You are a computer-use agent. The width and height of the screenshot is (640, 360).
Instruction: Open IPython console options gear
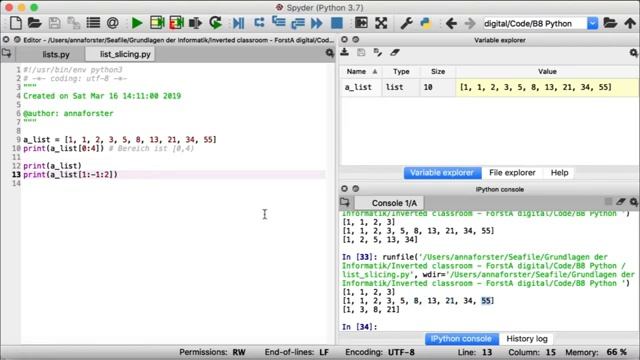(633, 202)
